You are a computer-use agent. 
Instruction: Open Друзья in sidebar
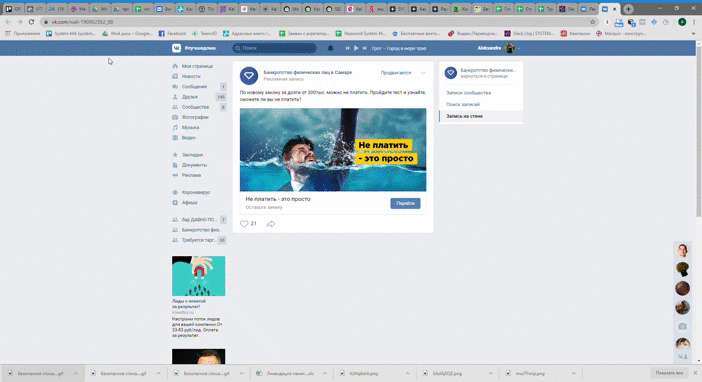[x=190, y=97]
